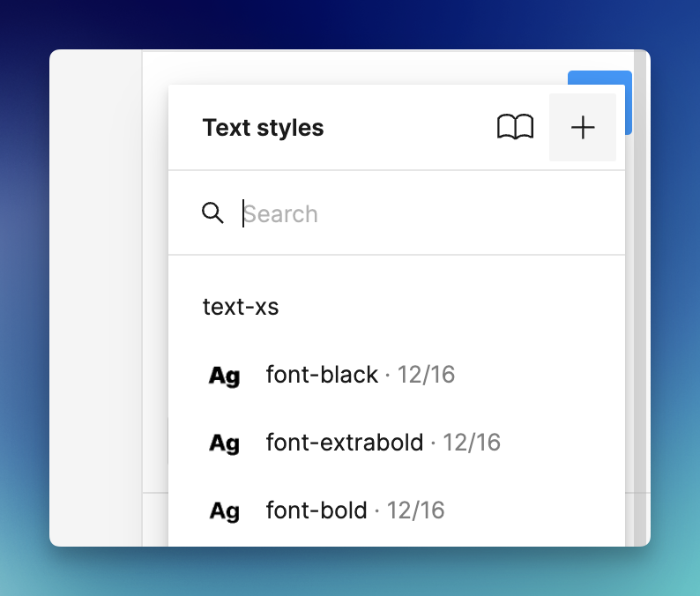Apply the font-black text style
Viewport: 700px width, 596px height.
point(322,375)
